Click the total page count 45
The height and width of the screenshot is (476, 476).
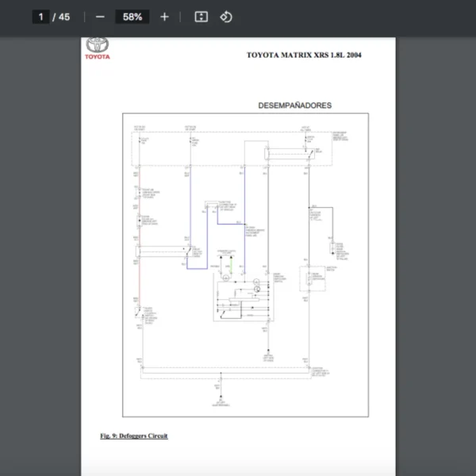click(x=63, y=17)
